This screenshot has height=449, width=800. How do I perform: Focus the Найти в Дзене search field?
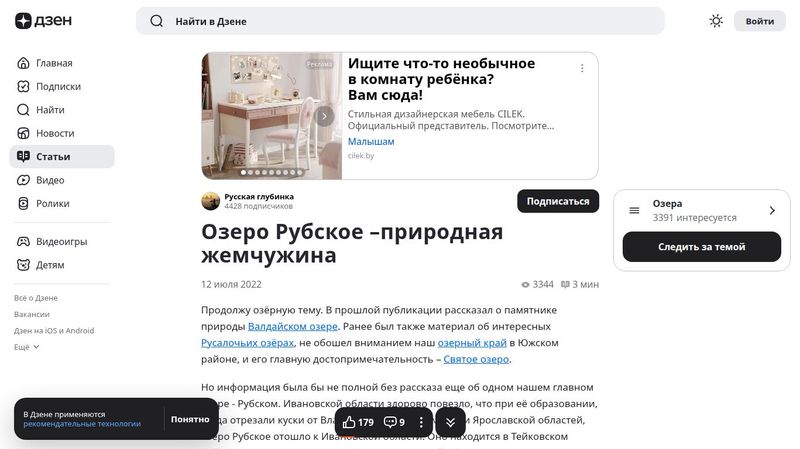400,21
